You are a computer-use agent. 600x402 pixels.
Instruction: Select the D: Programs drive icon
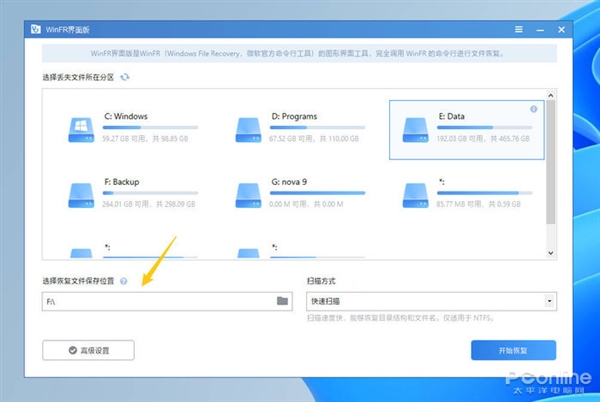(x=248, y=130)
